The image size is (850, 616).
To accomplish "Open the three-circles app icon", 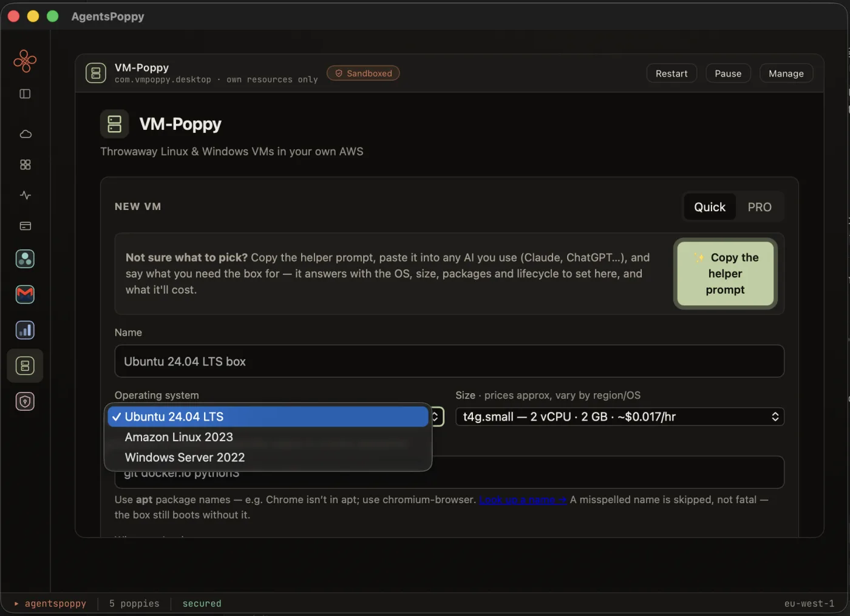I will click(x=25, y=259).
